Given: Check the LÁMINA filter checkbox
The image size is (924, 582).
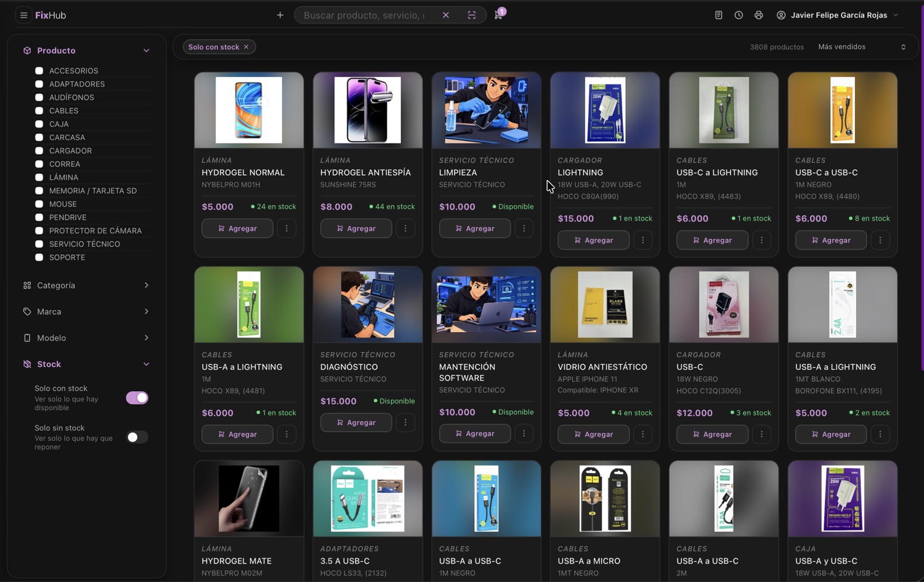Looking at the screenshot, I should tap(39, 177).
